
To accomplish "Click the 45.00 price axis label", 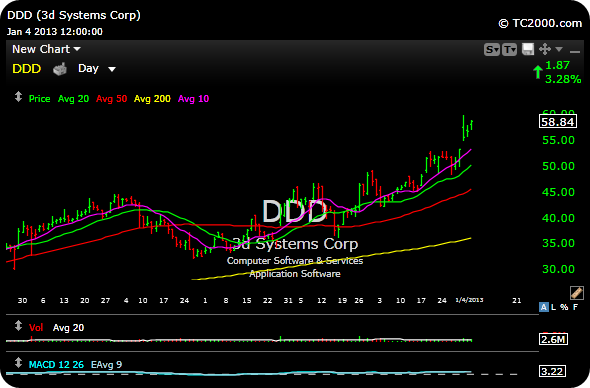I will pos(558,192).
